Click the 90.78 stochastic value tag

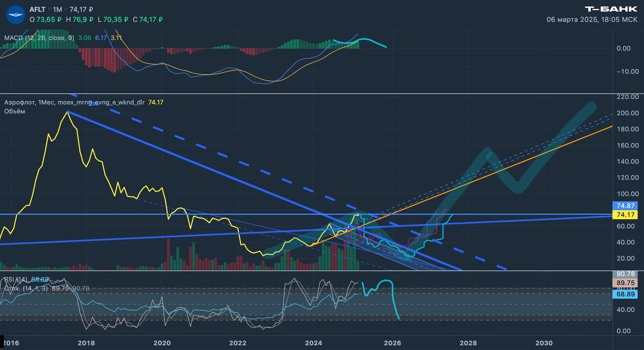(625, 274)
